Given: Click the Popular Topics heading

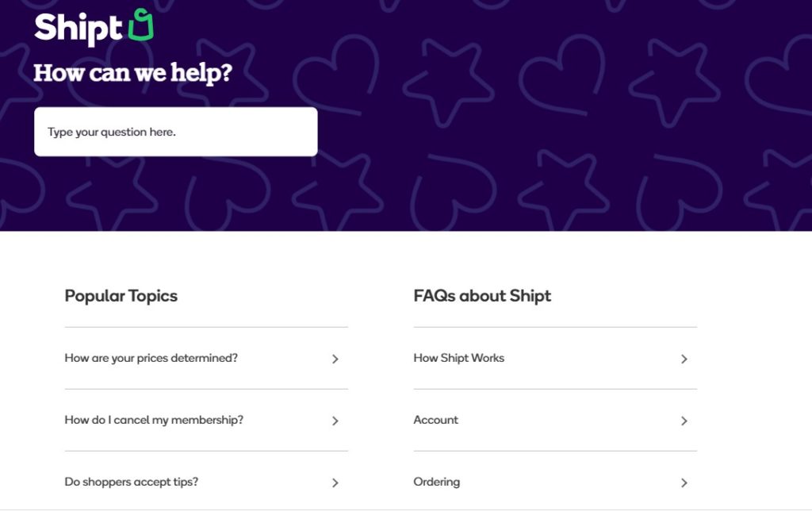Looking at the screenshot, I should pos(121,296).
